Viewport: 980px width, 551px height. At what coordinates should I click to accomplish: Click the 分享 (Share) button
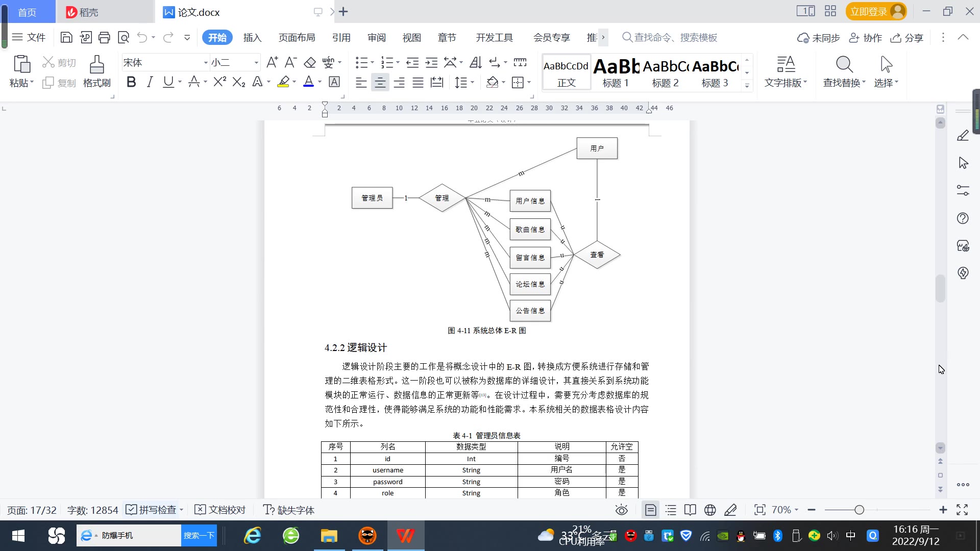[x=907, y=38]
